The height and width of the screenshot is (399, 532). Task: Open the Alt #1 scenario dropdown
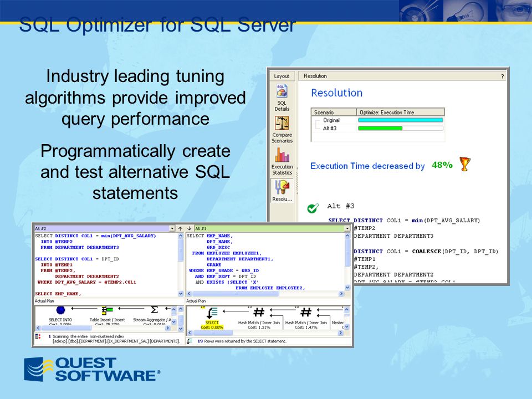tap(347, 228)
